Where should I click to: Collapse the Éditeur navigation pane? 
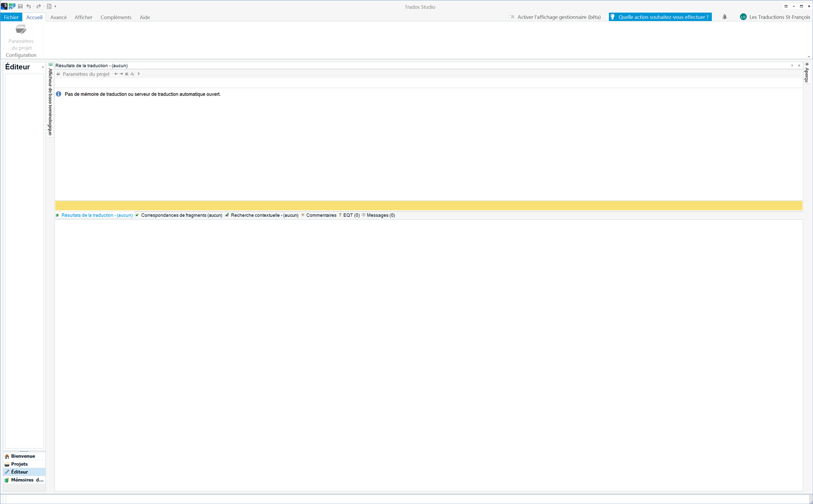43,67
